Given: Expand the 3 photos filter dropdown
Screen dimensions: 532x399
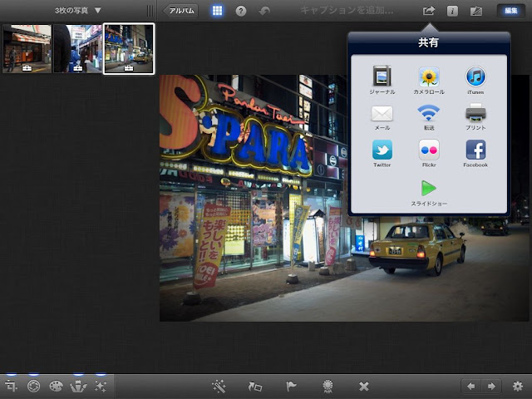Looking at the screenshot, I should click(x=78, y=11).
